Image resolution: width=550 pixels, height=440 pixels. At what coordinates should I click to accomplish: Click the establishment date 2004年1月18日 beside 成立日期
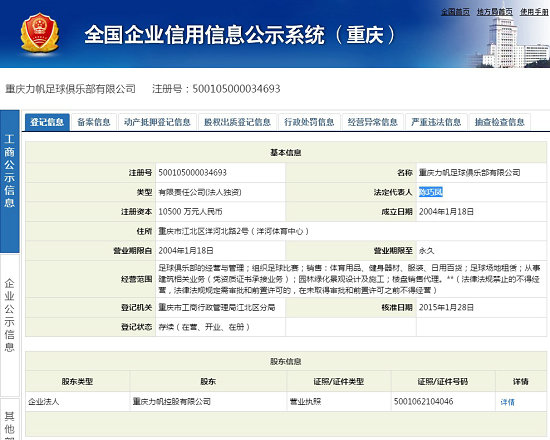[x=447, y=212]
